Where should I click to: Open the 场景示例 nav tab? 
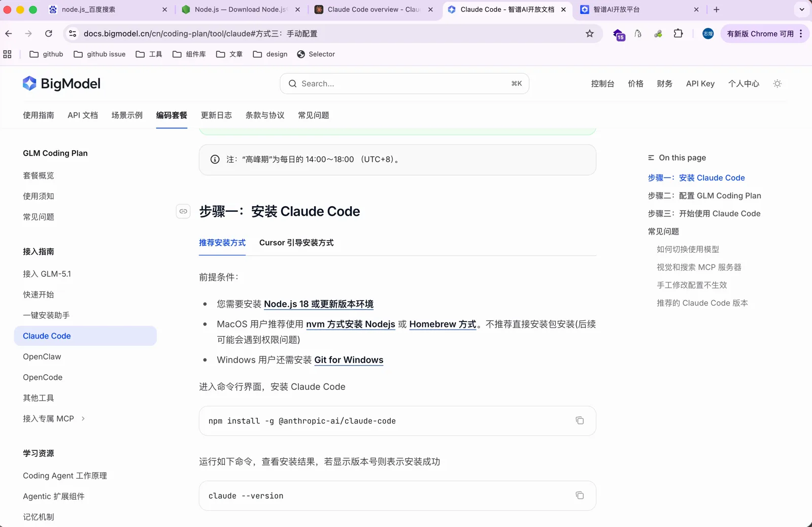coord(127,115)
